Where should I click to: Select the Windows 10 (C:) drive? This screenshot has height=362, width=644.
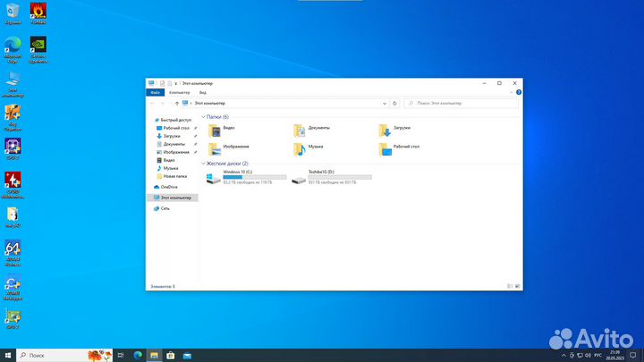click(246, 178)
